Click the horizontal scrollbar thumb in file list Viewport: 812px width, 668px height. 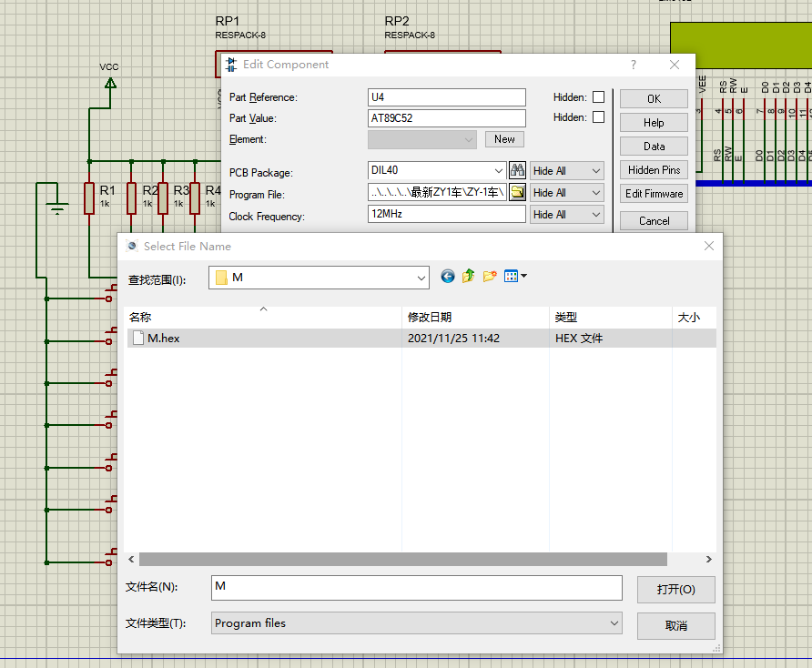coord(403,560)
